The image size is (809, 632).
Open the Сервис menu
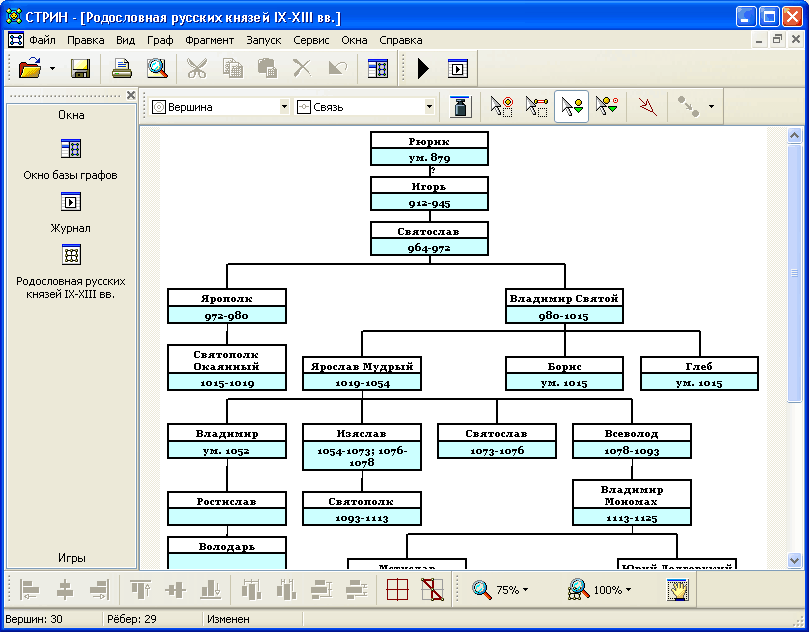coord(311,40)
